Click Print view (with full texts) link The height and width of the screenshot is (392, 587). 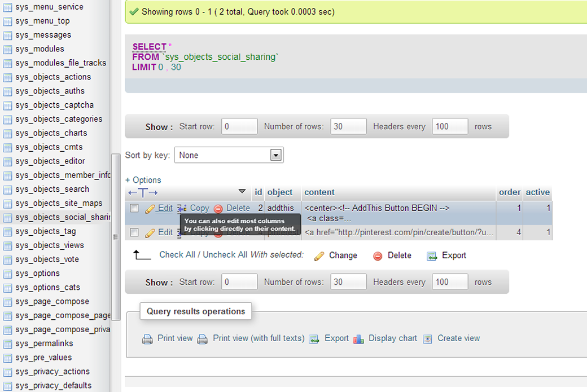coord(258,338)
